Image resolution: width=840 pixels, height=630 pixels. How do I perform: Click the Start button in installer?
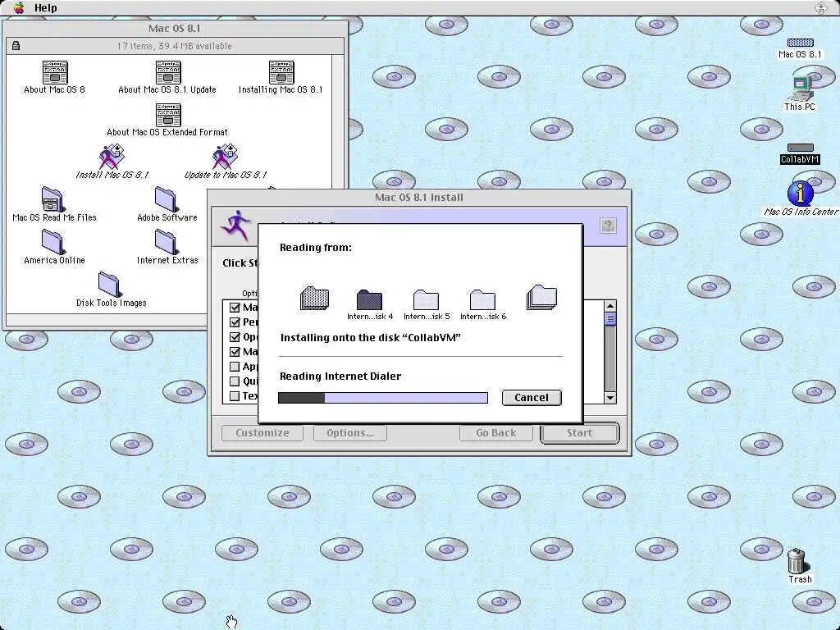(x=580, y=433)
